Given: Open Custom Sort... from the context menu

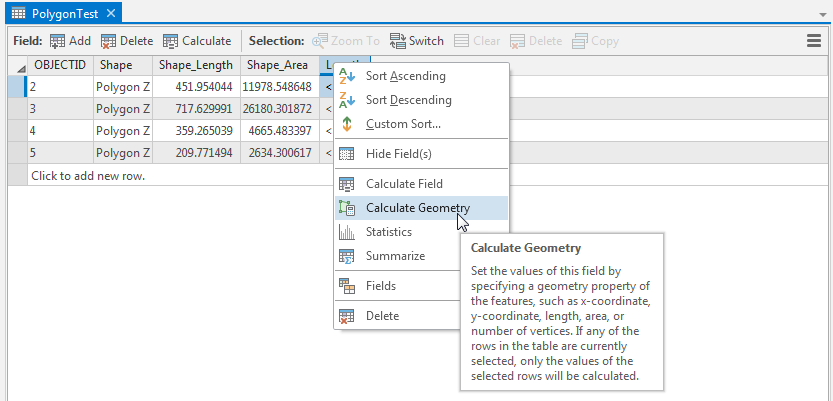Looking at the screenshot, I should (421, 124).
